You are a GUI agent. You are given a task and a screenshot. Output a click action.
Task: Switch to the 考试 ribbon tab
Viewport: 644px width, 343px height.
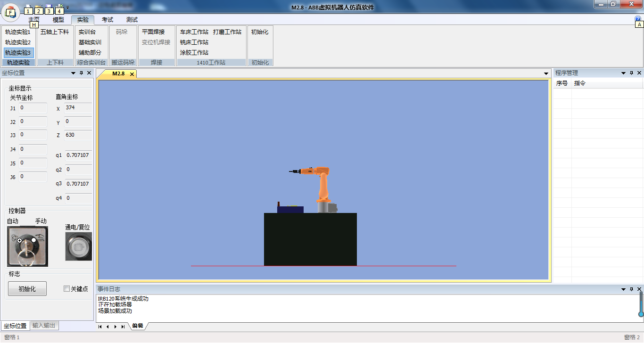tap(107, 20)
